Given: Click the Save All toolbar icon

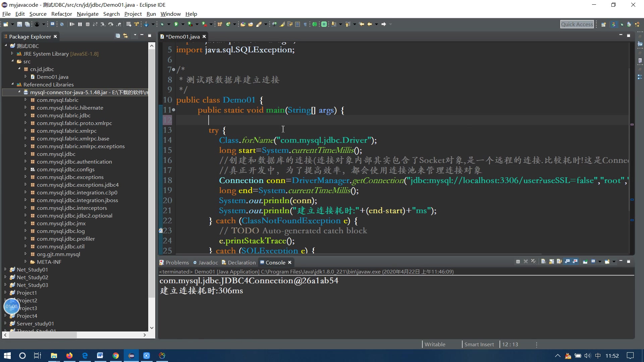Looking at the screenshot, I should pos(28,24).
